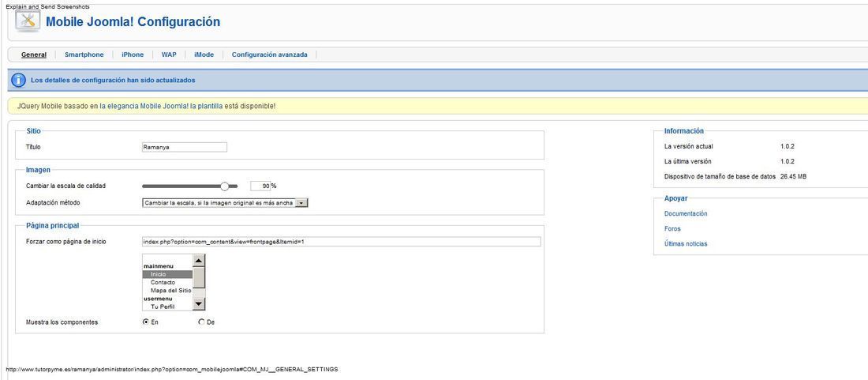This screenshot has width=868, height=380.
Task: Open the WAP tab
Action: point(169,55)
